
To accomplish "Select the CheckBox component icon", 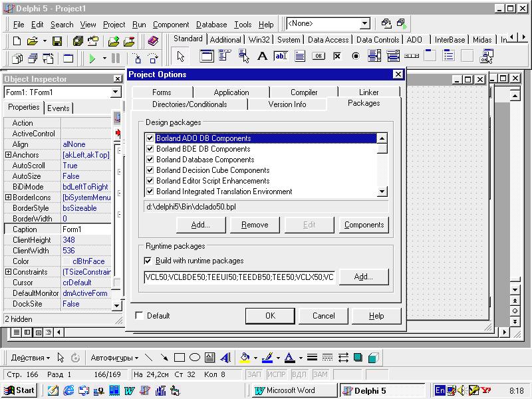I will coord(337,56).
